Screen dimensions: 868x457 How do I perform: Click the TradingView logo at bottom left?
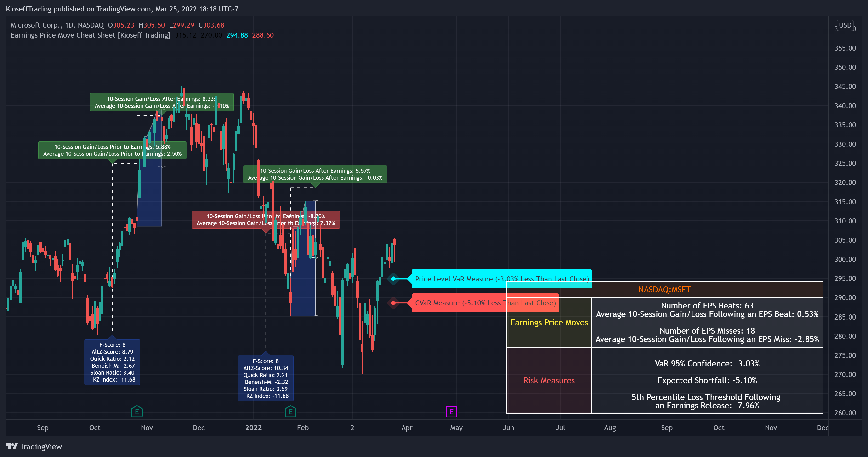[34, 446]
